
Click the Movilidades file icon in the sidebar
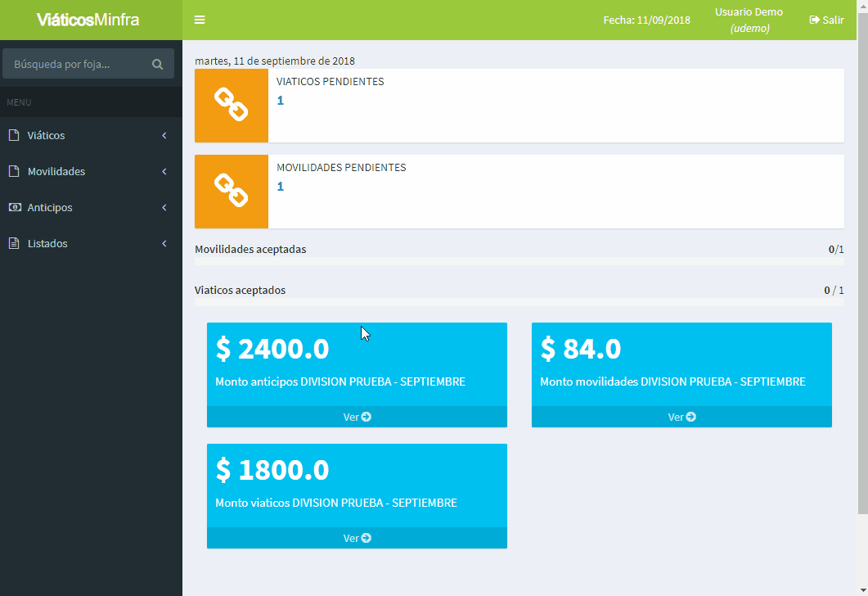click(14, 171)
